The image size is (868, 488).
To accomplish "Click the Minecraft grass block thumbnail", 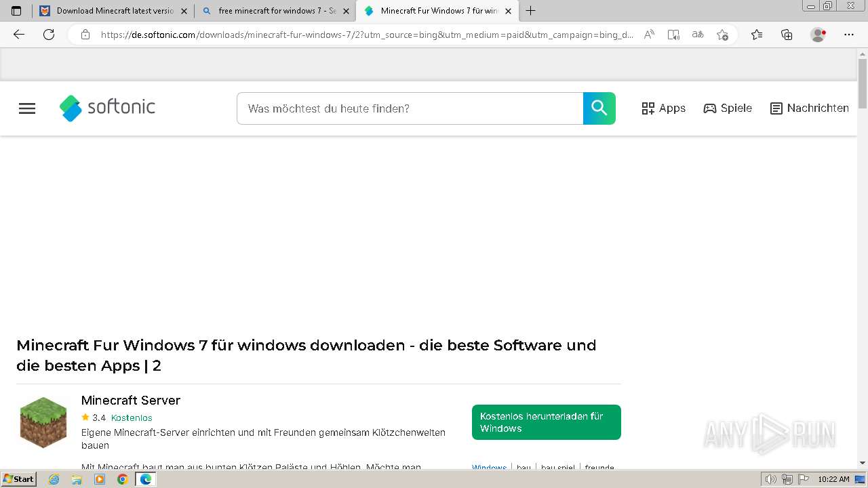I will tap(43, 422).
